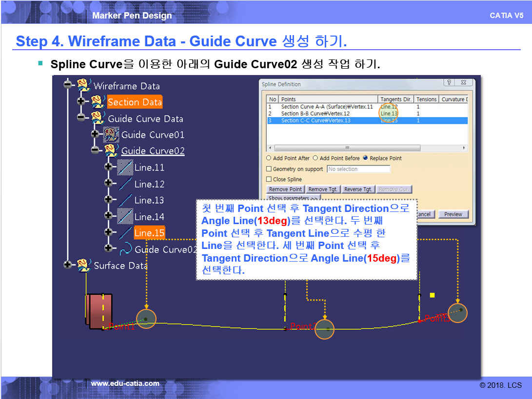Viewport: 532px width, 399px height.
Task: Click the Preview button
Action: (x=453, y=214)
